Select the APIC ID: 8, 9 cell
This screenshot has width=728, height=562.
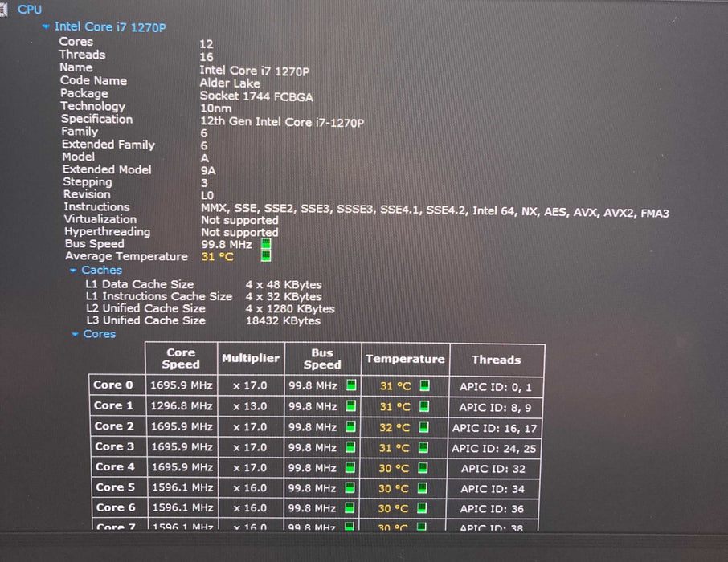tap(495, 408)
